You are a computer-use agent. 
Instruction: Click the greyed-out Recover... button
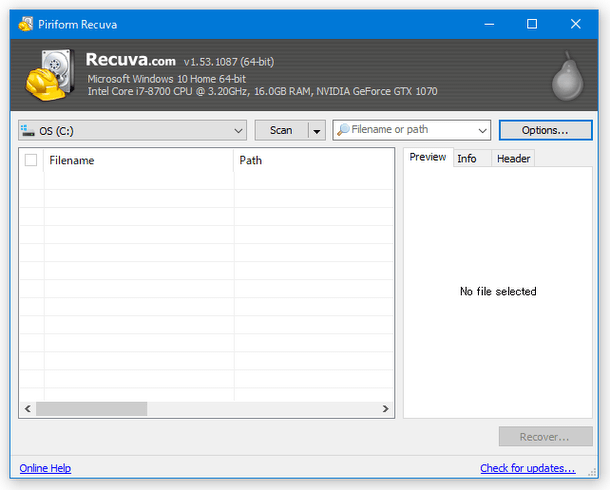pyautogui.click(x=545, y=437)
